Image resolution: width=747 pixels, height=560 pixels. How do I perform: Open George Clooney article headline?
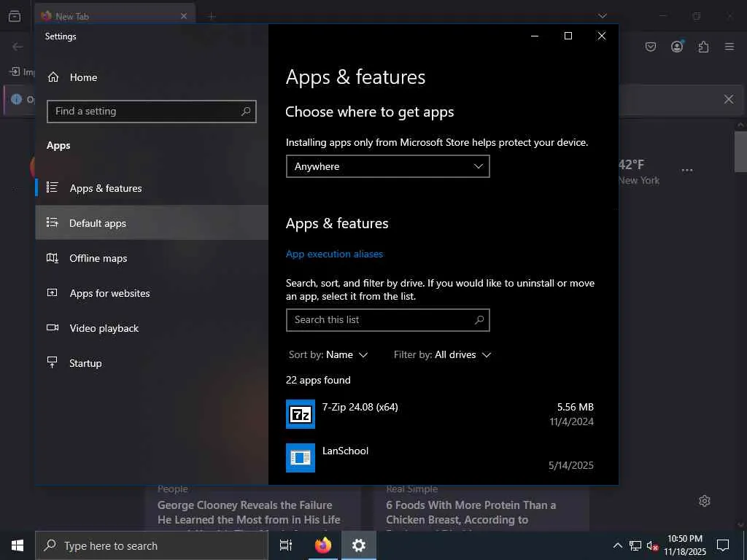(x=249, y=513)
